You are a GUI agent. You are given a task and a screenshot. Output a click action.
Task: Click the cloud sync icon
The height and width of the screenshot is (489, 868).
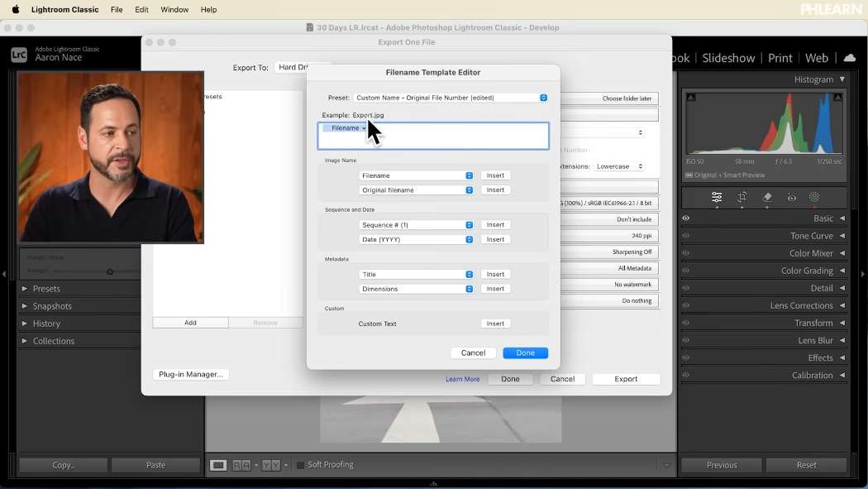point(849,58)
